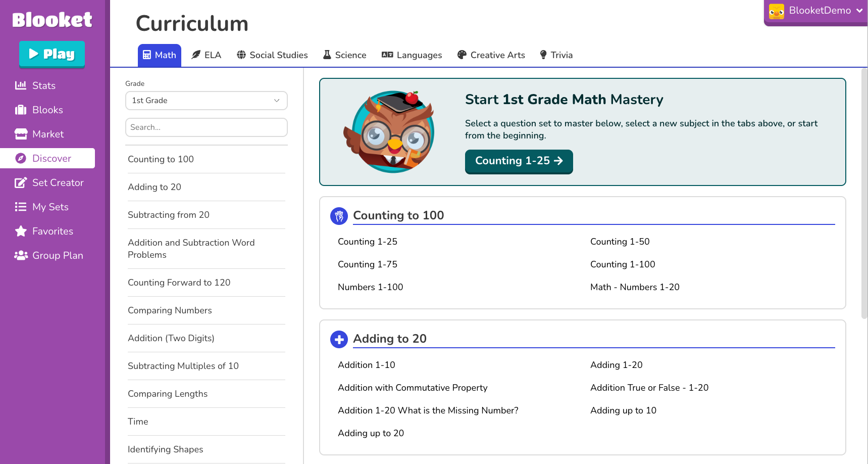
Task: Switch to the Science tab
Action: click(x=345, y=55)
